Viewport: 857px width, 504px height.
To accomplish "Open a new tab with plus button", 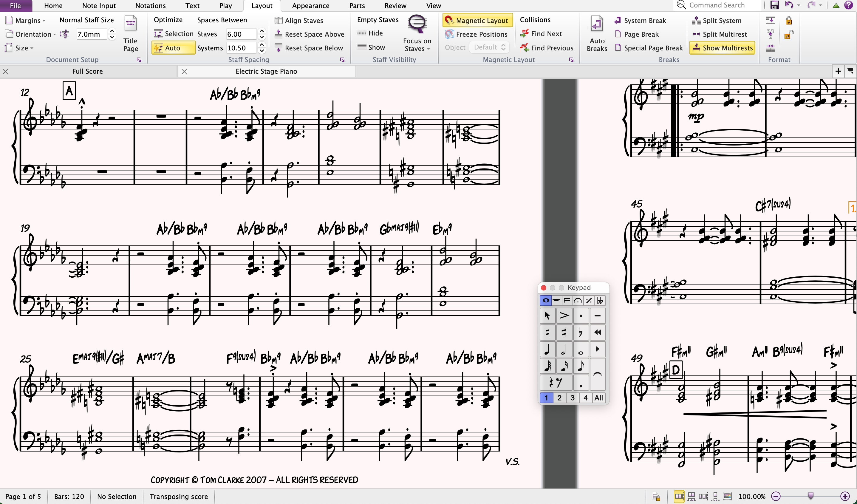I will (x=838, y=71).
